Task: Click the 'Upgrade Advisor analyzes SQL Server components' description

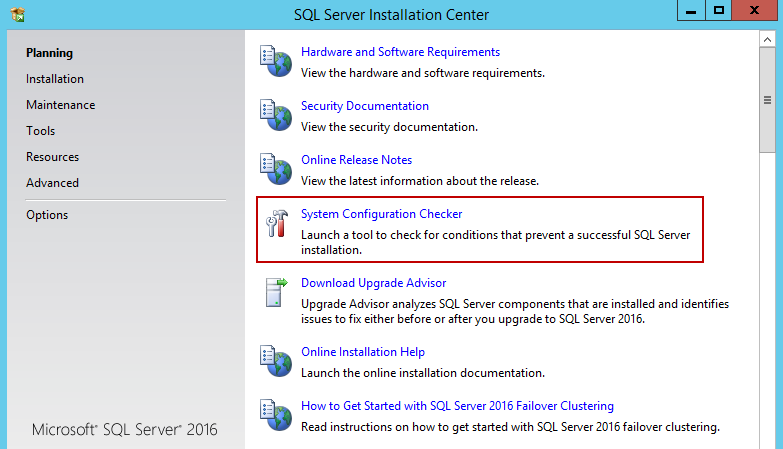Action: [515, 311]
